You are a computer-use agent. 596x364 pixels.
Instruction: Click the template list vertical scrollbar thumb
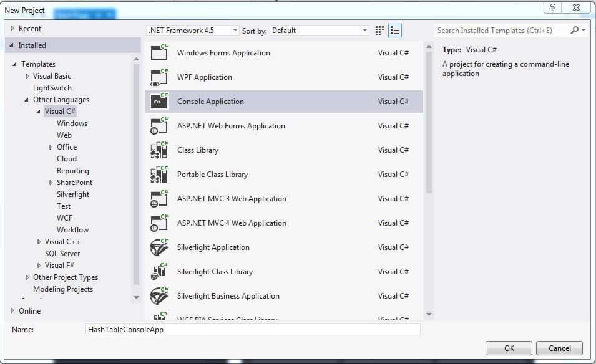pyautogui.click(x=429, y=122)
